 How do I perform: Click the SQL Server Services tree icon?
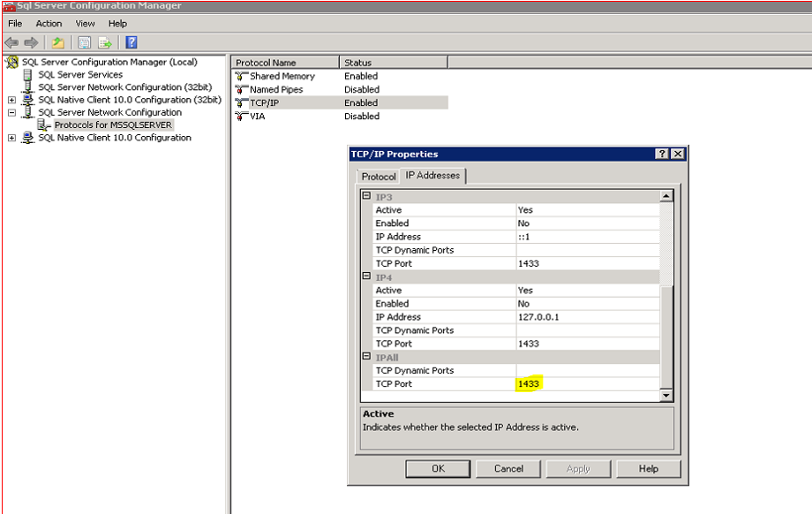pos(28,74)
